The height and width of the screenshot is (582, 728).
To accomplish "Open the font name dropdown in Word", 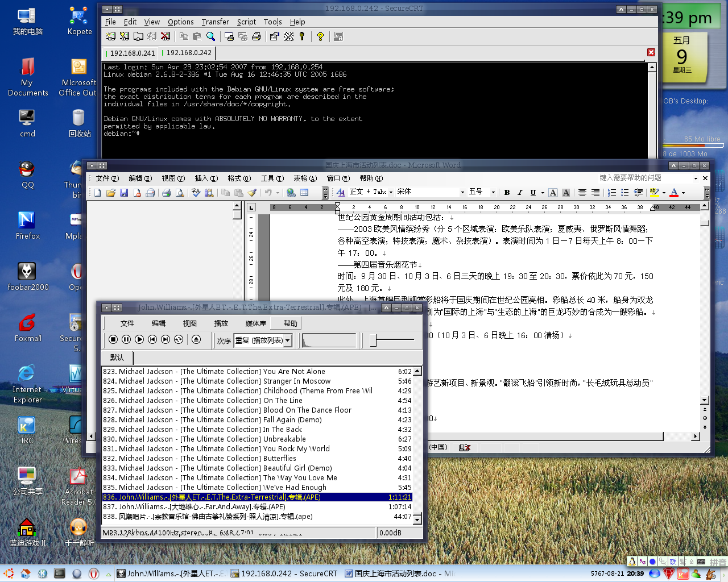I will pyautogui.click(x=462, y=192).
